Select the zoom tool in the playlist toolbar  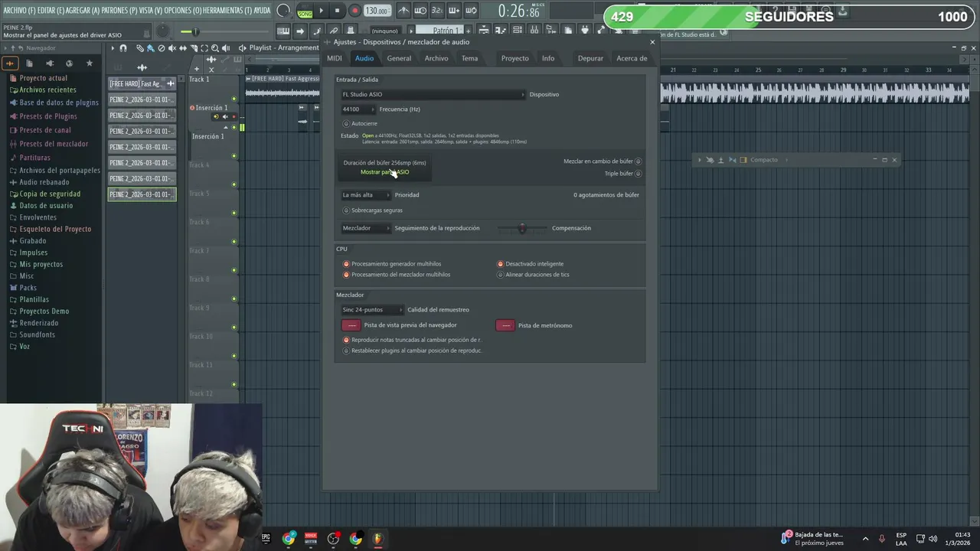pos(215,48)
